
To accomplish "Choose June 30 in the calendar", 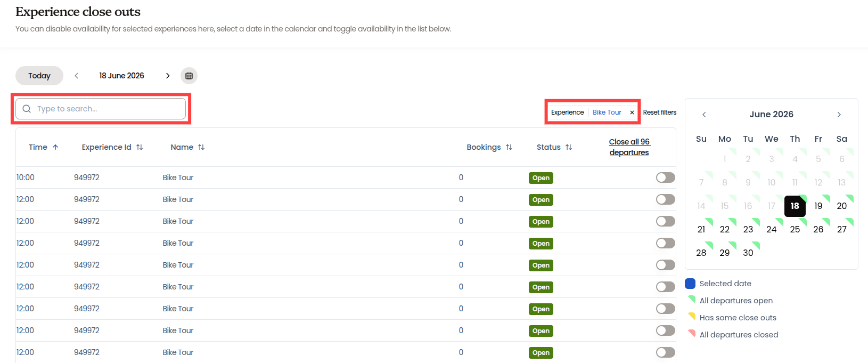I will [x=748, y=253].
